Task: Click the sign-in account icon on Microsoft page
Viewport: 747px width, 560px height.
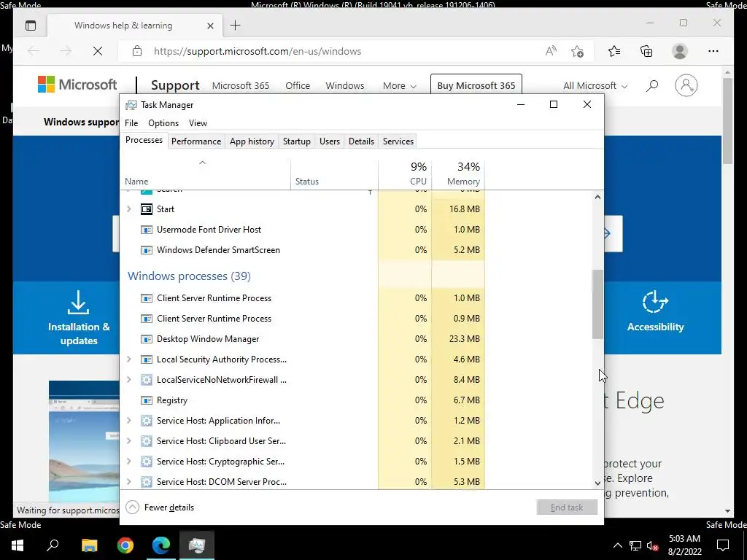Action: click(686, 85)
